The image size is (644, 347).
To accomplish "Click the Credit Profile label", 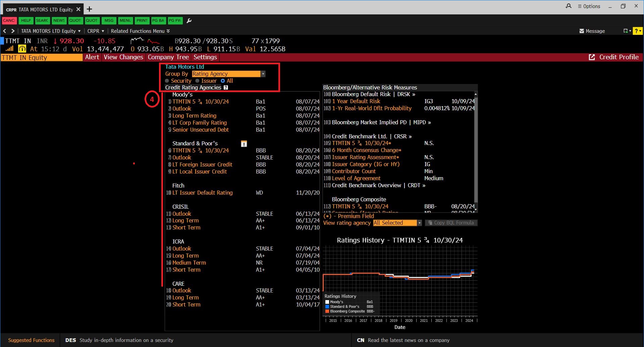I will (x=619, y=57).
